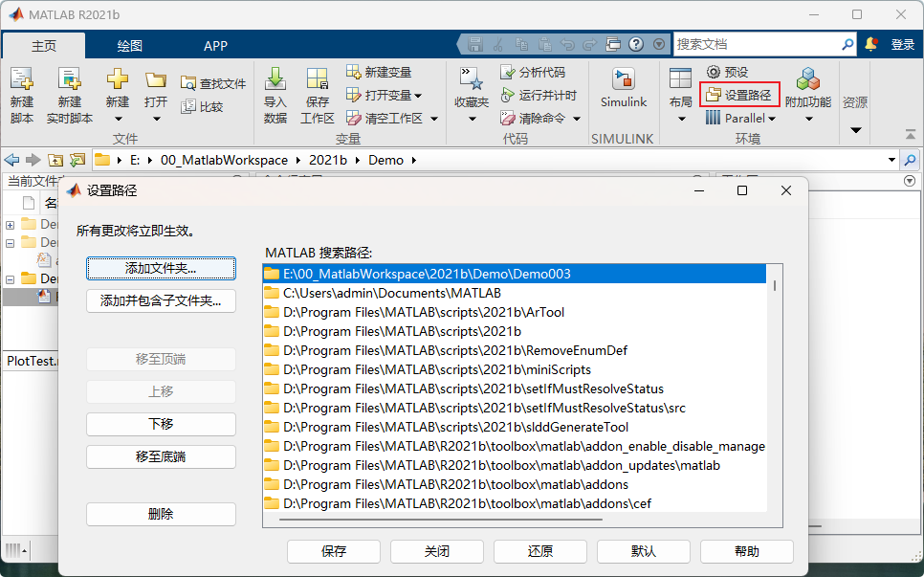Click the notification bell icon
The height and width of the screenshot is (577, 924).
tap(871, 44)
